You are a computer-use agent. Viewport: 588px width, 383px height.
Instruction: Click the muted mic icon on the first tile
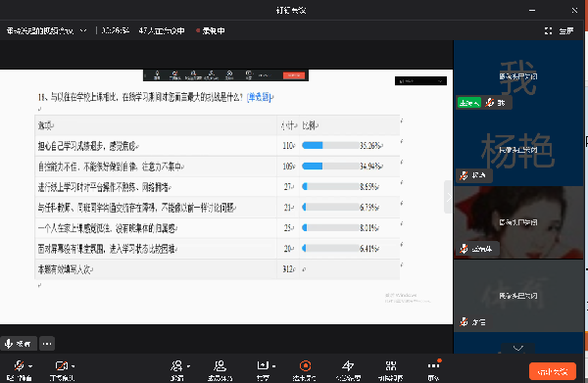(489, 103)
